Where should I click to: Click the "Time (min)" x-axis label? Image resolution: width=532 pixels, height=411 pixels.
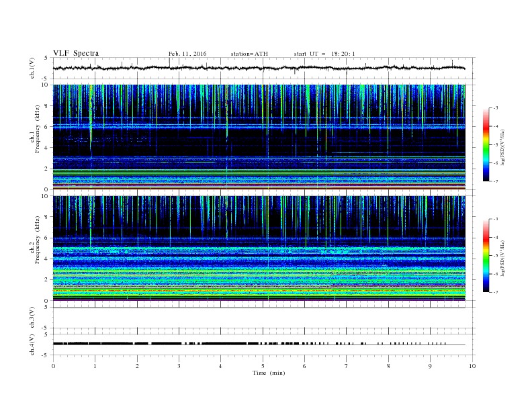pos(269,373)
